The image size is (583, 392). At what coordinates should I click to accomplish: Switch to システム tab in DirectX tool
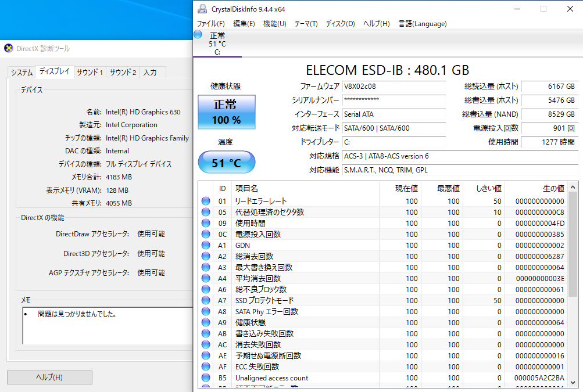coord(22,73)
